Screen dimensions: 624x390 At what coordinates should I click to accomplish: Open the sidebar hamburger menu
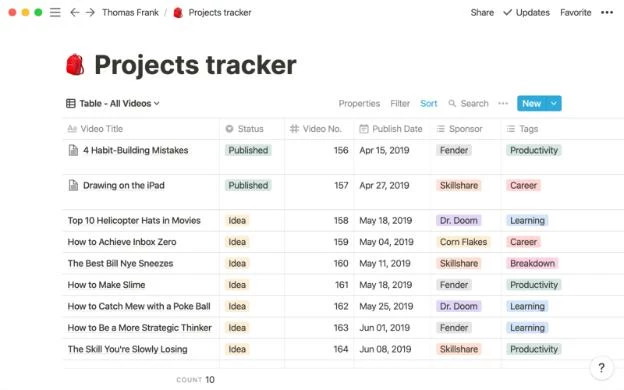pos(55,13)
